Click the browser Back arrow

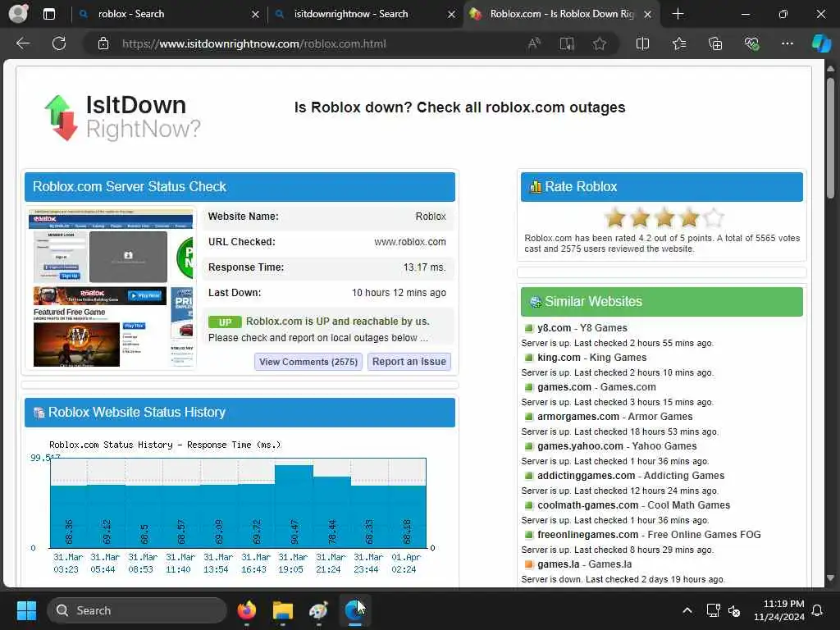click(23, 43)
